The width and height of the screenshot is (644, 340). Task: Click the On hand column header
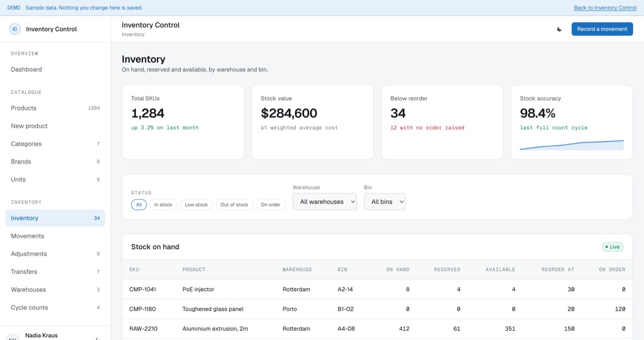pos(397,270)
